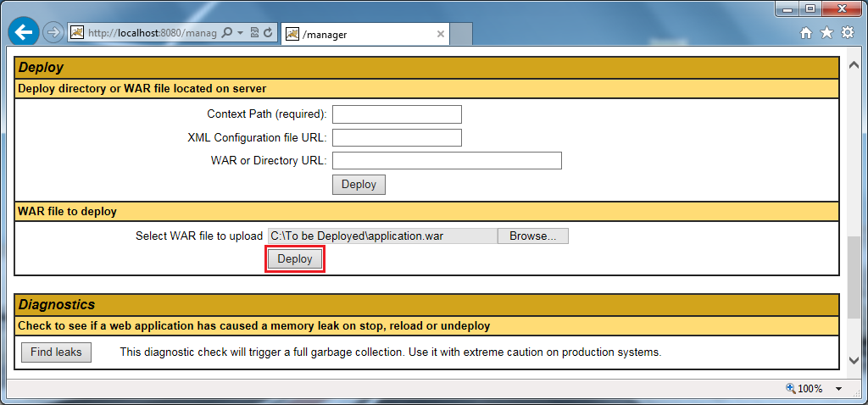Click the browser forward arrow
The width and height of the screenshot is (868, 405).
coord(53,33)
